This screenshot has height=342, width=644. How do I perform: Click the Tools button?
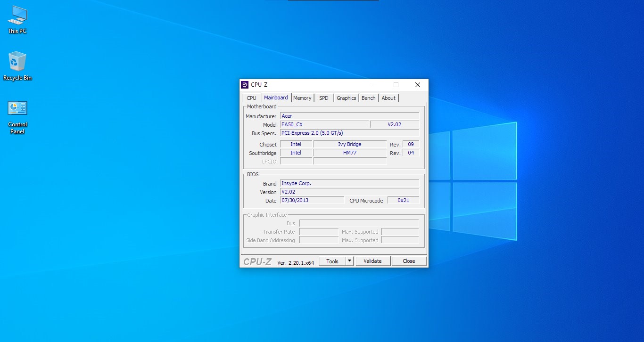(x=332, y=261)
